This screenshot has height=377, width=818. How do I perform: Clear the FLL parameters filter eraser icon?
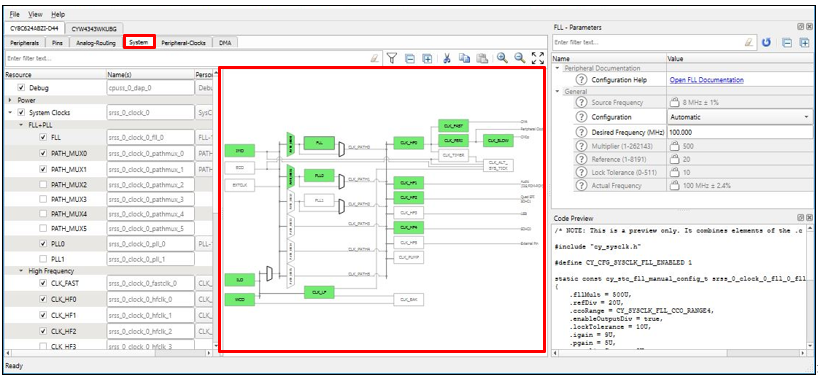pos(749,42)
